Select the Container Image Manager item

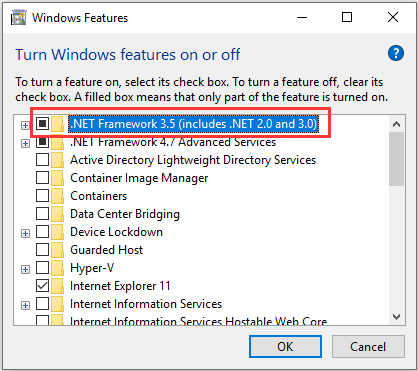[x=139, y=178]
